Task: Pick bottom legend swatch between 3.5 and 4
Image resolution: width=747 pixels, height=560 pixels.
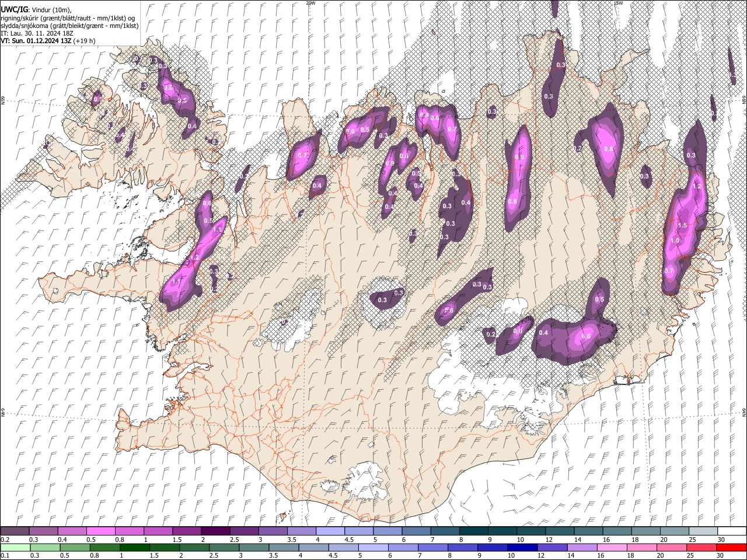Action: pyautogui.click(x=283, y=548)
